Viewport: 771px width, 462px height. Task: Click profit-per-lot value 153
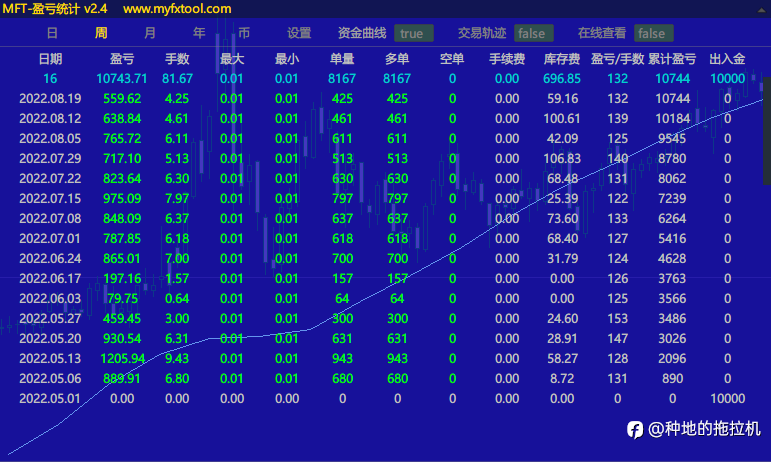[617, 318]
